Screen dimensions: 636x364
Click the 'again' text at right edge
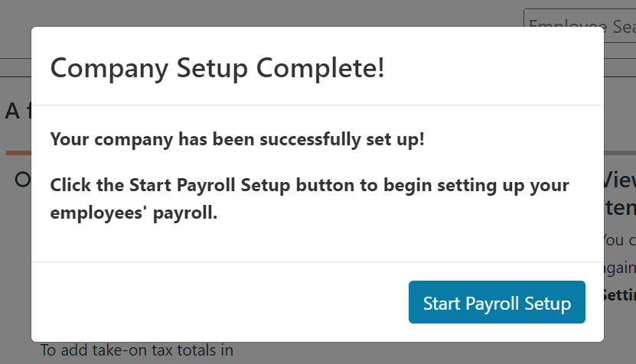(619, 267)
